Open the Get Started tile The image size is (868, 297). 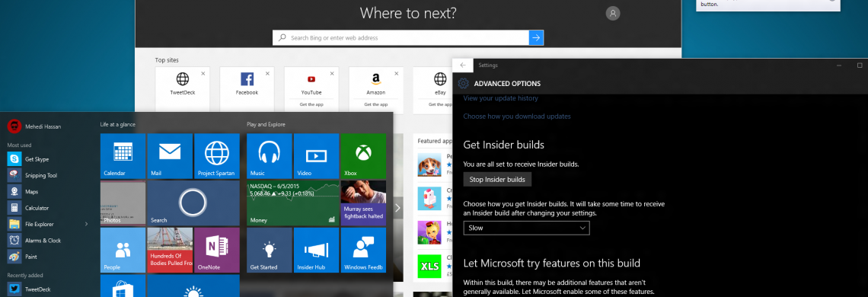point(270,251)
